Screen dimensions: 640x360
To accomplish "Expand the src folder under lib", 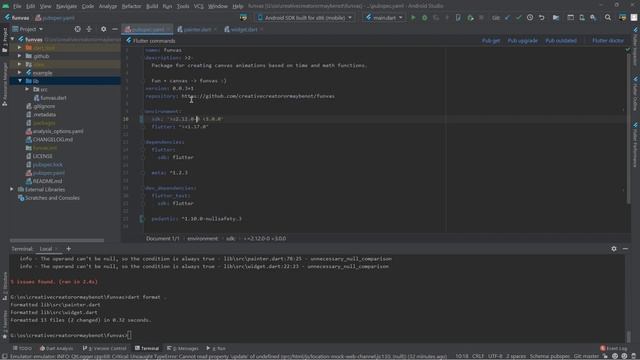I will click(x=27, y=89).
